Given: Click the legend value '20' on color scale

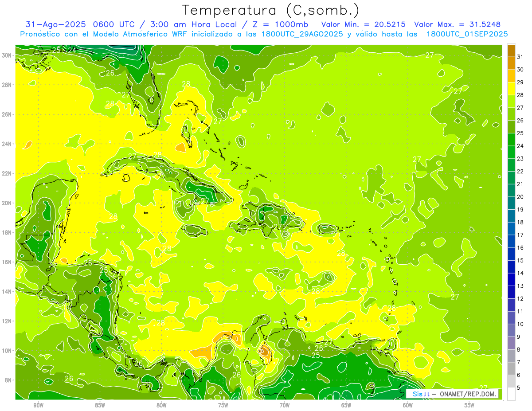Looking at the screenshot, I should pos(520,197).
